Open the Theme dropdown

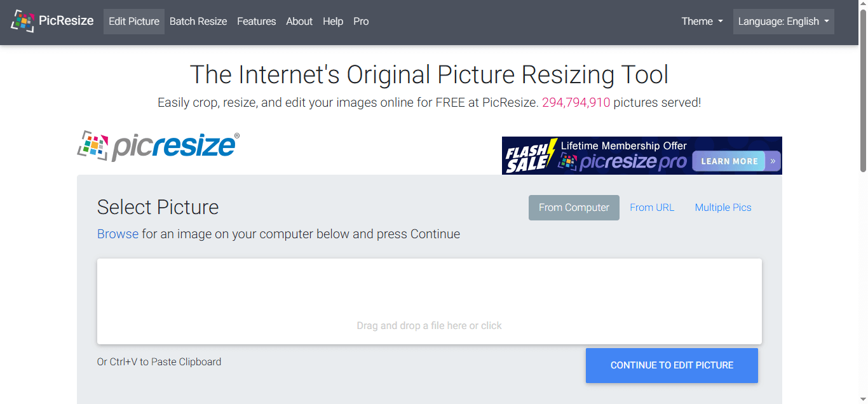701,21
